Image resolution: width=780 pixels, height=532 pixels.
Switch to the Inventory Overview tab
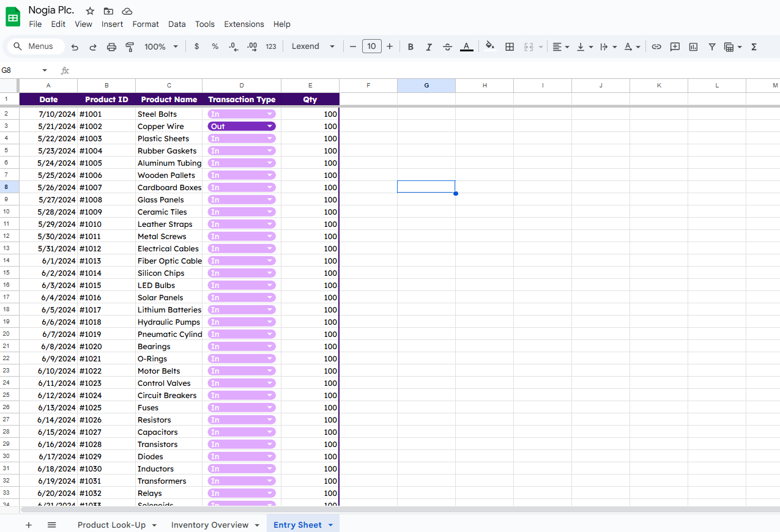click(x=210, y=525)
